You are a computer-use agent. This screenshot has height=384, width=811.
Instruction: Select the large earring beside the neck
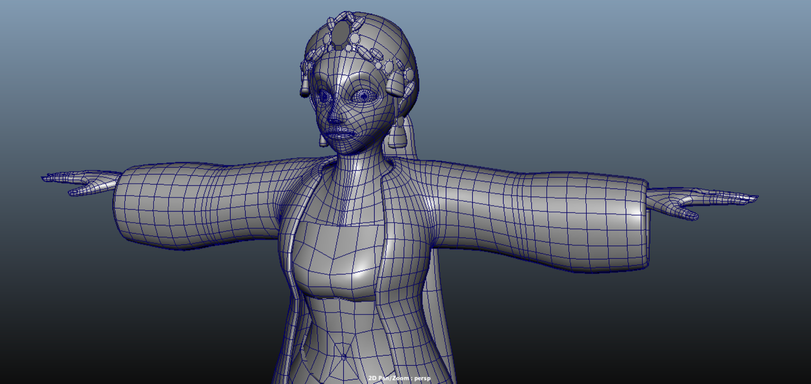coord(398,134)
